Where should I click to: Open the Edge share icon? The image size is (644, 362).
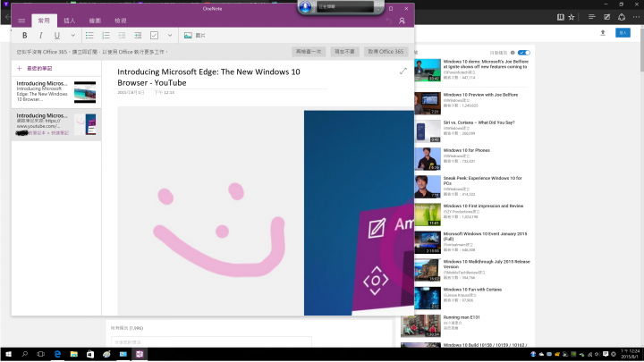(622, 17)
